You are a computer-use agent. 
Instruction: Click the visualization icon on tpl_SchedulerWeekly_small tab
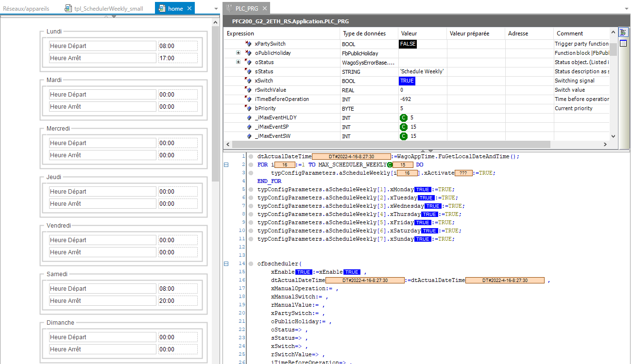(68, 8)
